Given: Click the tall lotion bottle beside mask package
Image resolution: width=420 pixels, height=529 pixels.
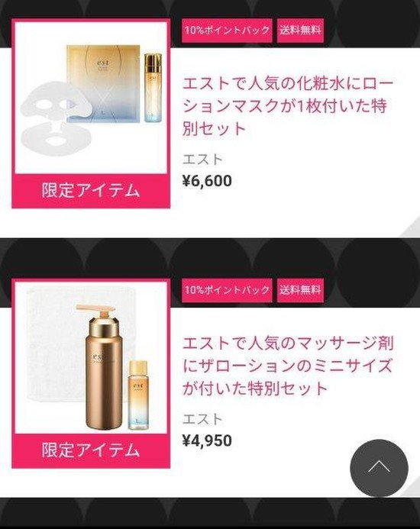Looking at the screenshot, I should [153, 87].
